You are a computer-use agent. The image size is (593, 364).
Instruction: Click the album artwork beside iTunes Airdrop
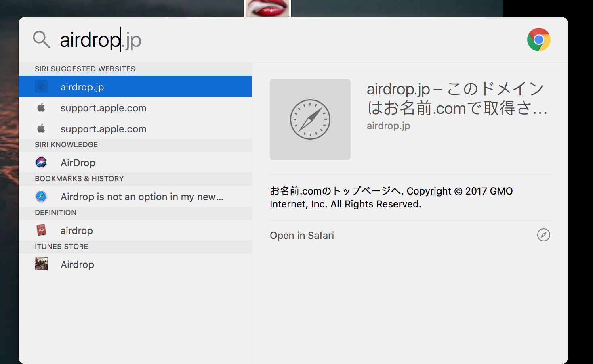point(41,264)
